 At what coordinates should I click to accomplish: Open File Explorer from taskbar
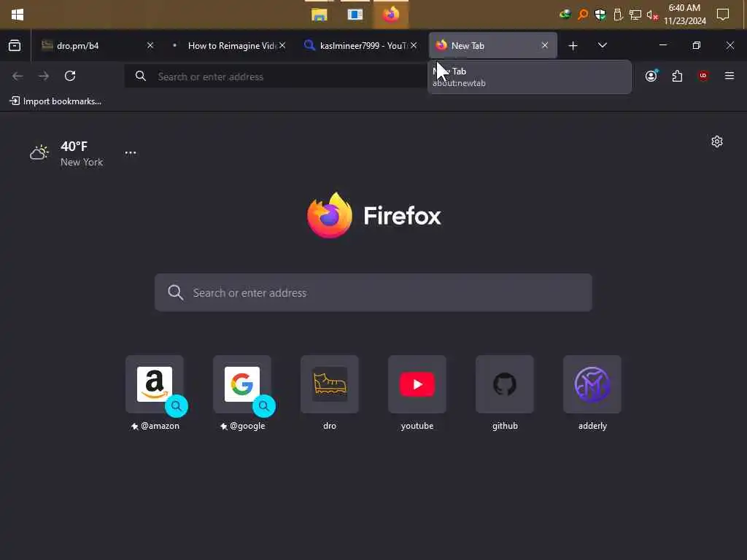pyautogui.click(x=320, y=15)
